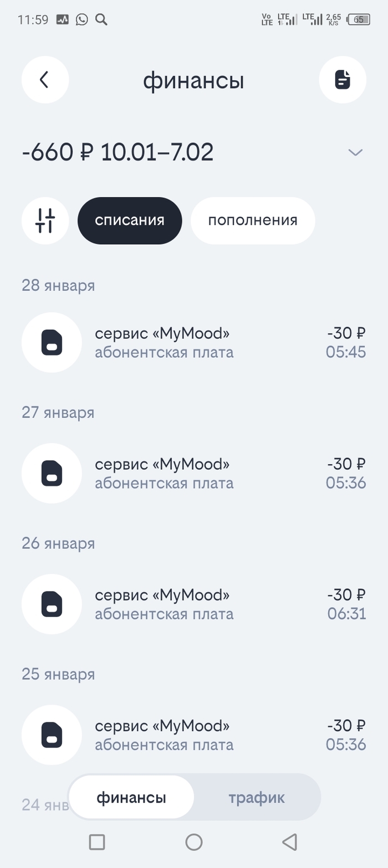Expand the period chevron next to dates
Image resolution: width=388 pixels, height=868 pixels.
355,152
